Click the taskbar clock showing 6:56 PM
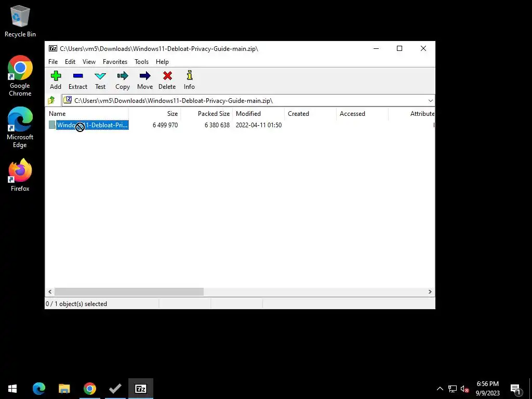The width and height of the screenshot is (532, 399). pos(487,389)
